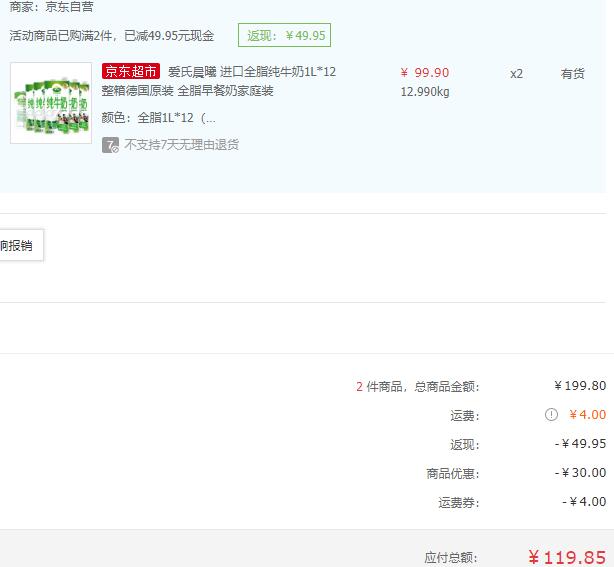This screenshot has height=567, width=614.
Task: Click the 运费券 coupon value -¥4.00
Action: 585,502
